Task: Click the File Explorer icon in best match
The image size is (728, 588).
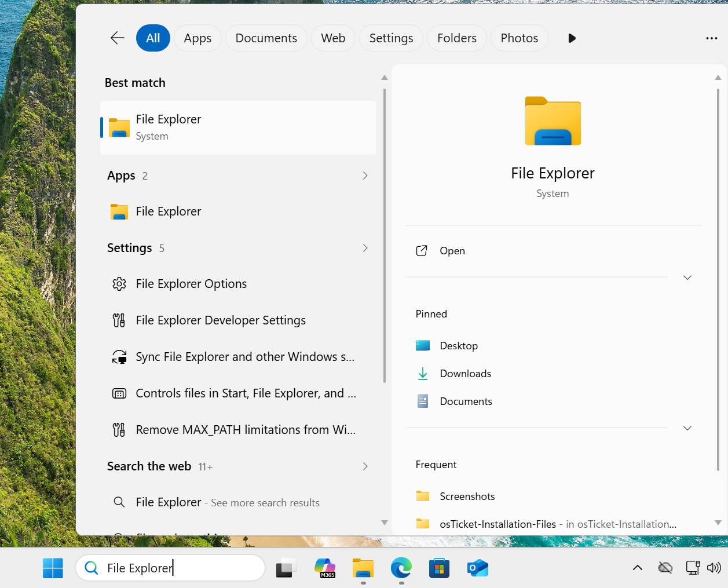Action: [119, 127]
